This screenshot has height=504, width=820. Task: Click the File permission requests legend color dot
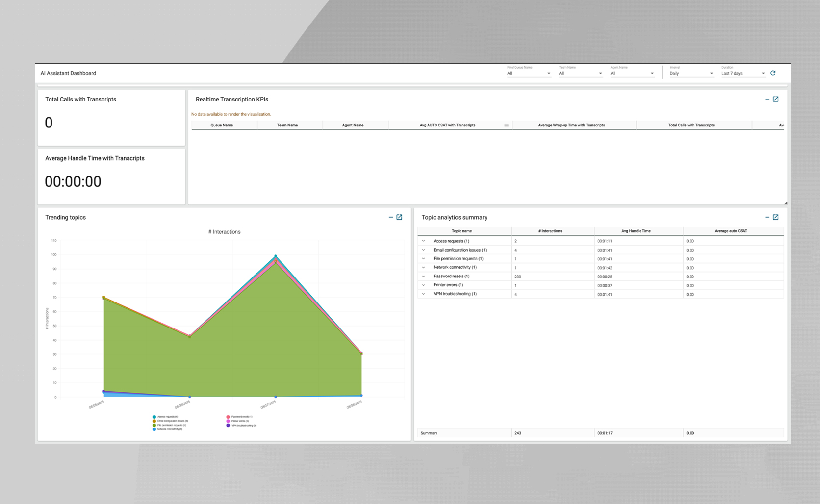click(154, 425)
